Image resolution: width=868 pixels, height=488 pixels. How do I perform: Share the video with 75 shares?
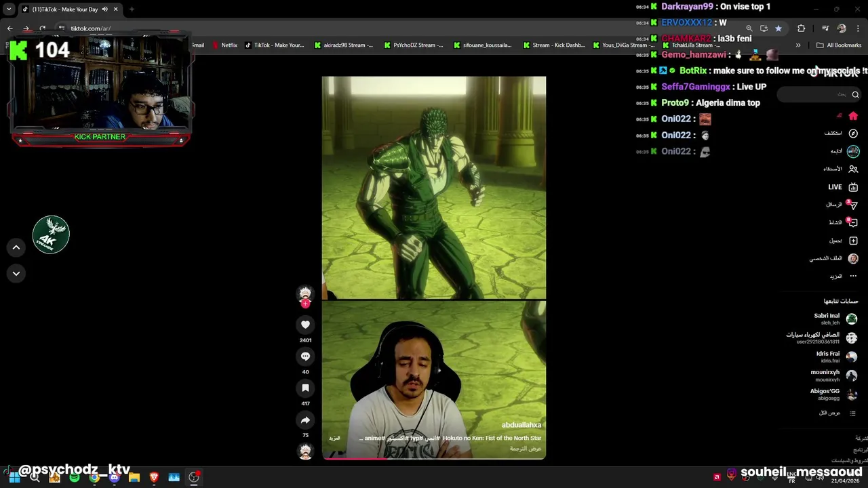point(305,420)
